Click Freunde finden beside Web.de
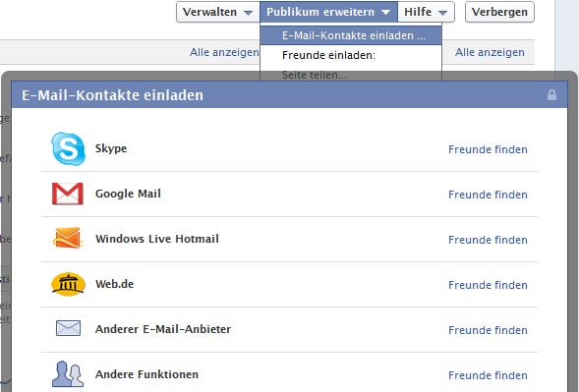579x392 pixels. coord(488,285)
